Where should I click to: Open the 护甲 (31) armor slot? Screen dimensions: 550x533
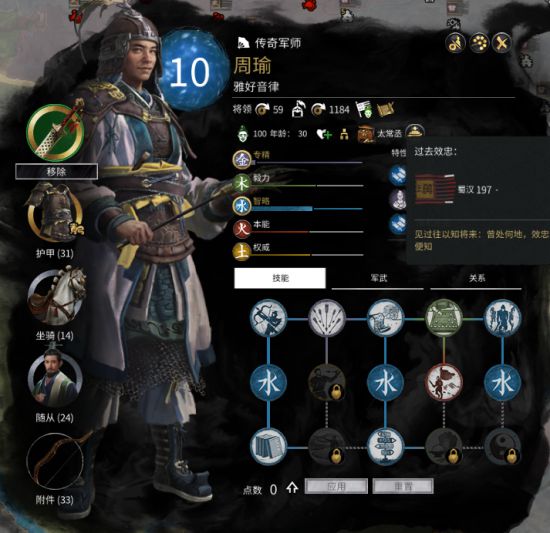[55, 212]
